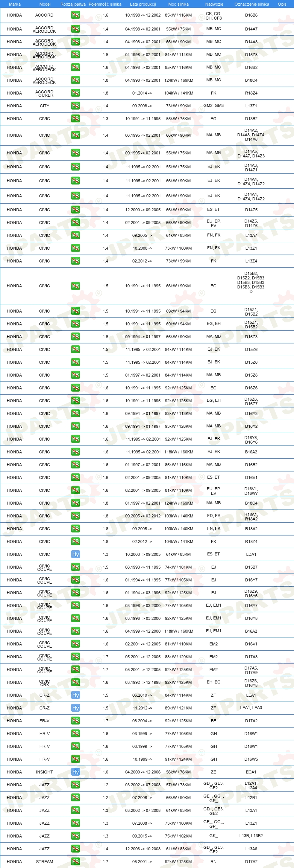Viewport: 294px width, 868px height.
Task: Select the body code RN
Action: [x=214, y=862]
